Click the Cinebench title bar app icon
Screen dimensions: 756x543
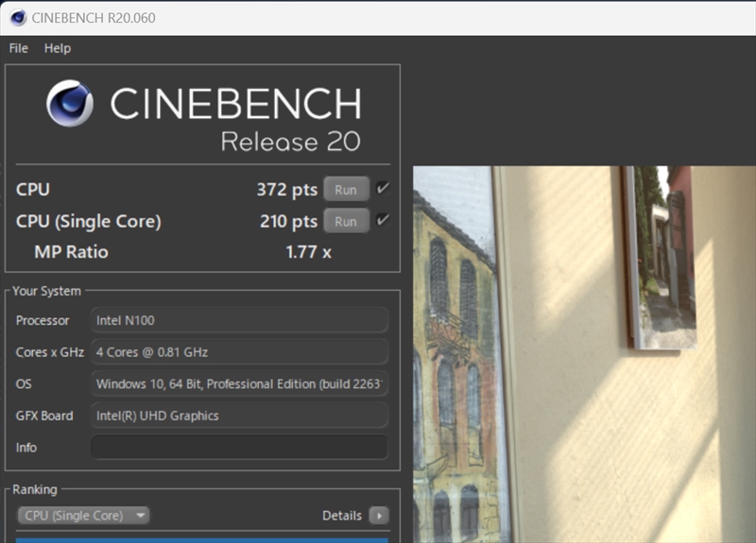[x=18, y=18]
